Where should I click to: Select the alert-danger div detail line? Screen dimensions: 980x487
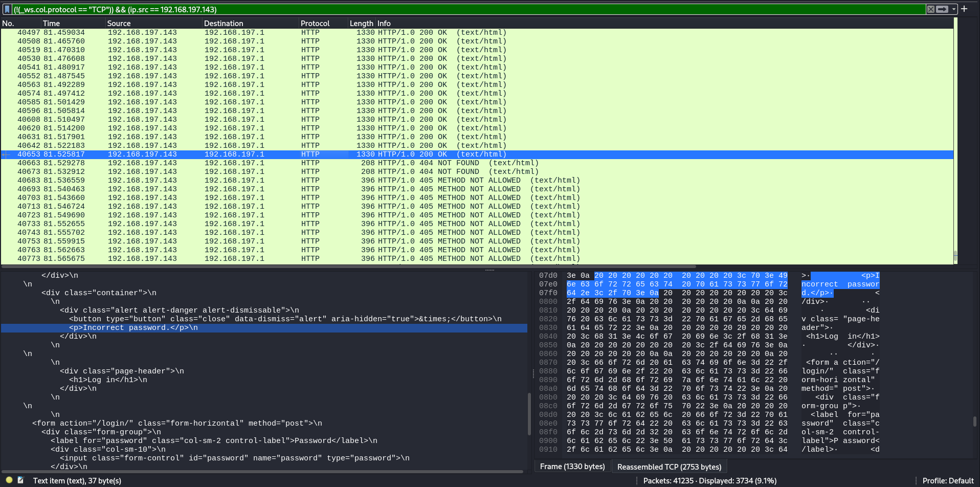tap(264, 310)
